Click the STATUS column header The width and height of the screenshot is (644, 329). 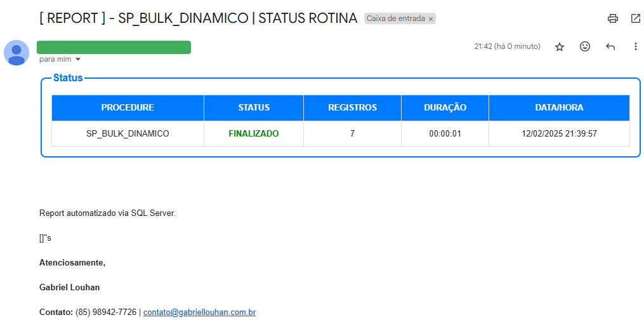pyautogui.click(x=254, y=108)
